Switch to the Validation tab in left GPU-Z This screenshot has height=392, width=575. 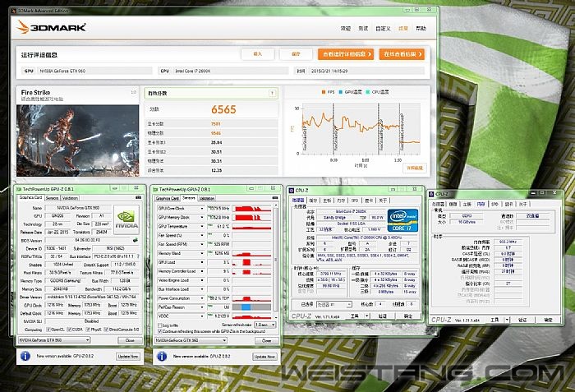click(71, 198)
